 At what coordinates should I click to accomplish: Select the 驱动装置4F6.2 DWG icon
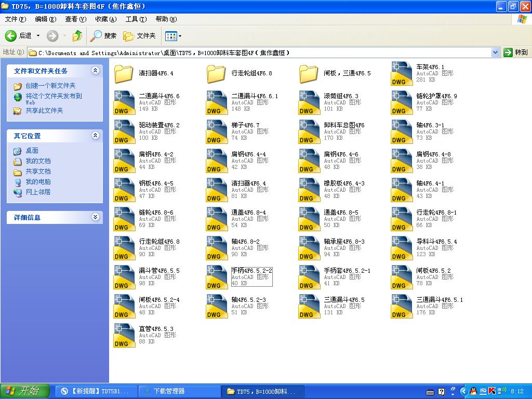pos(124,131)
